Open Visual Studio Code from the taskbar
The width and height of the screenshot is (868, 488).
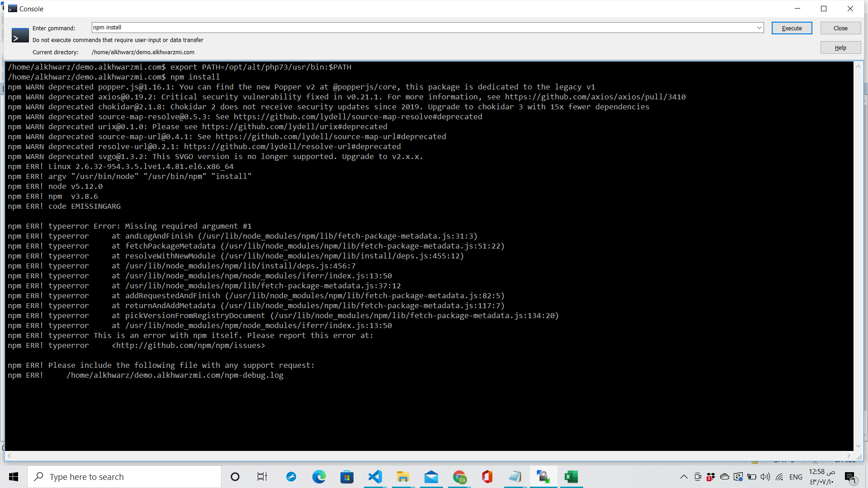click(375, 477)
